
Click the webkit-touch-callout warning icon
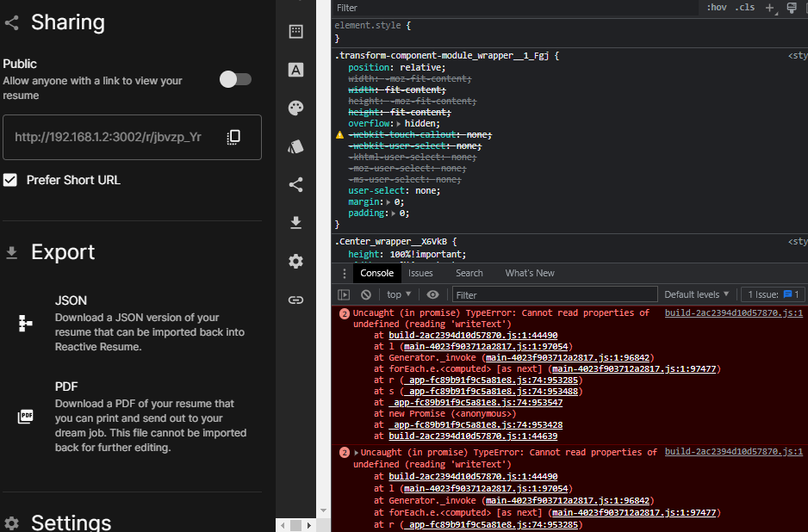coord(339,135)
